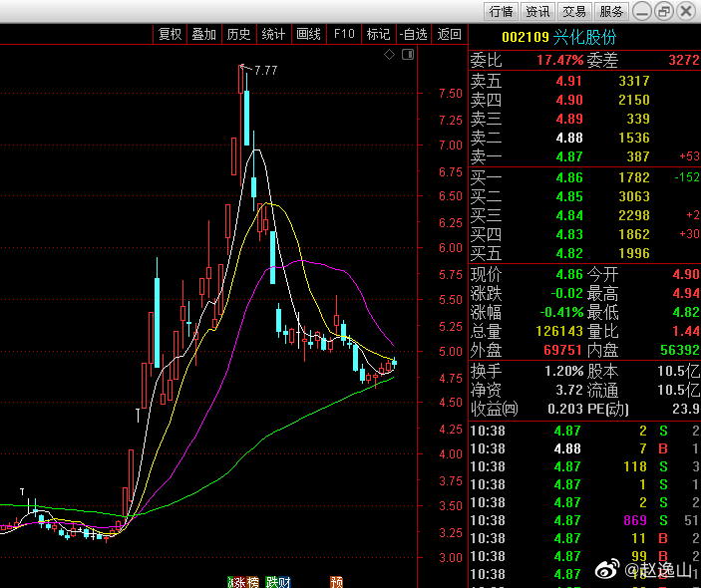
Task: Click the 最高 high price 4.94
Action: (x=686, y=293)
